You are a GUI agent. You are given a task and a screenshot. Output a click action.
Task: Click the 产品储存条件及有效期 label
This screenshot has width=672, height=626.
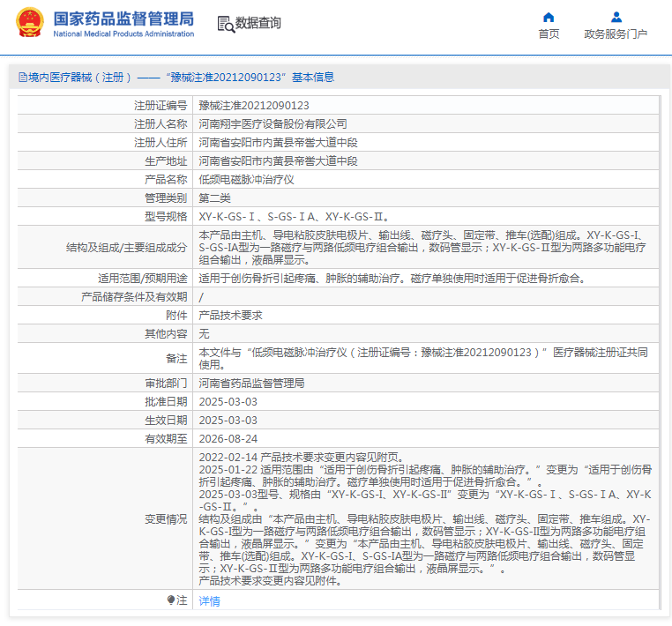point(134,296)
